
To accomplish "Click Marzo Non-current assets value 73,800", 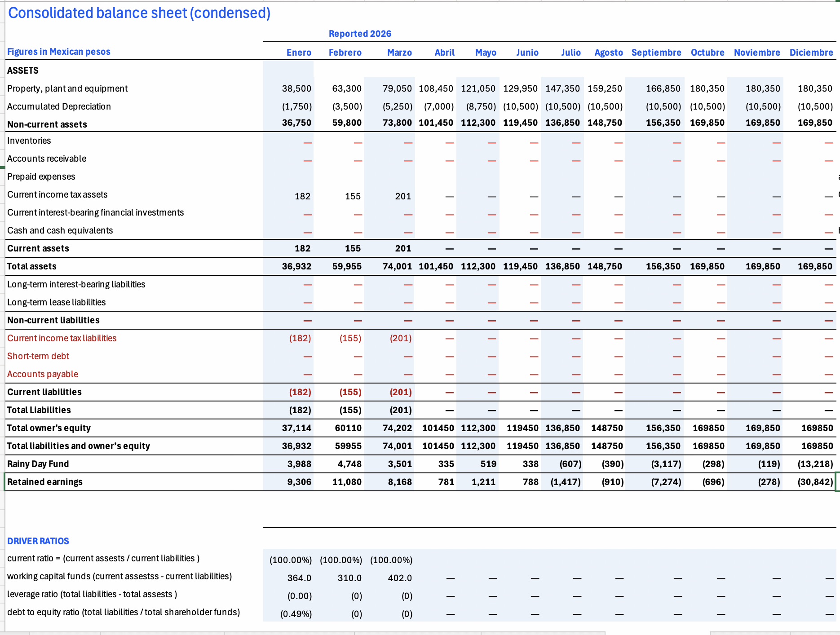I will [397, 123].
